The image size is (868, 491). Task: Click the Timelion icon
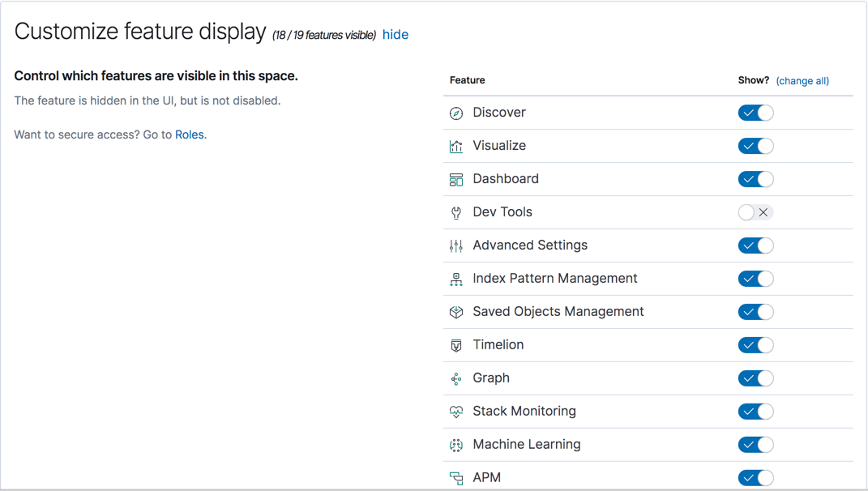click(456, 345)
